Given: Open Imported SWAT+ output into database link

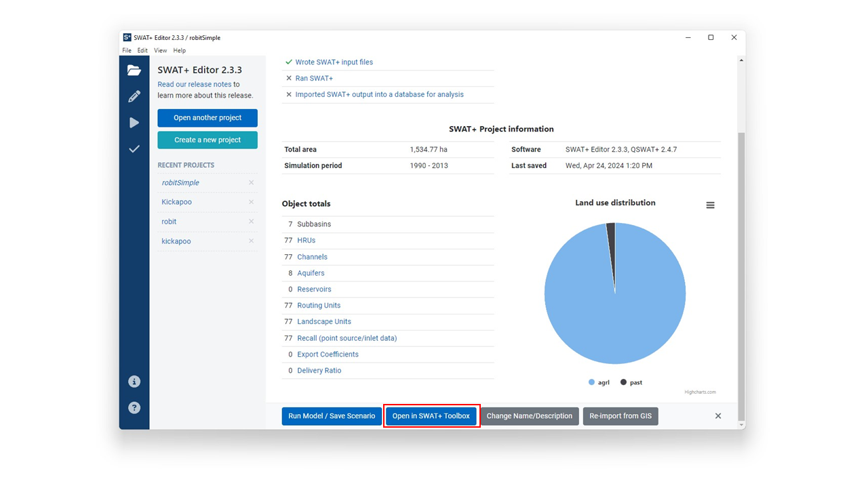Looking at the screenshot, I should click(x=380, y=95).
